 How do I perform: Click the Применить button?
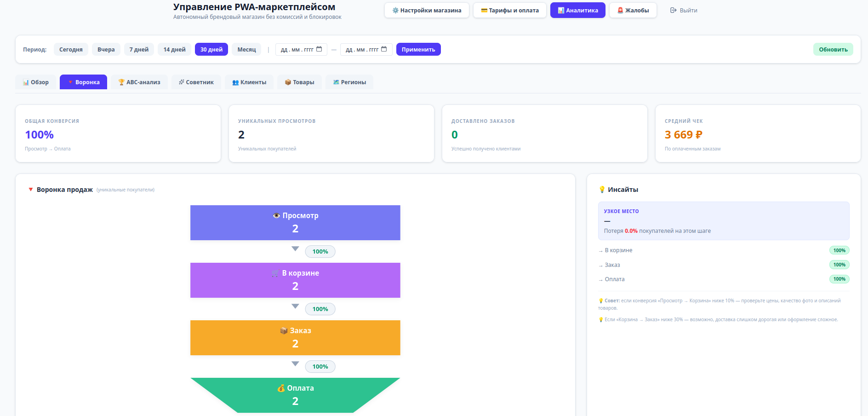(418, 49)
